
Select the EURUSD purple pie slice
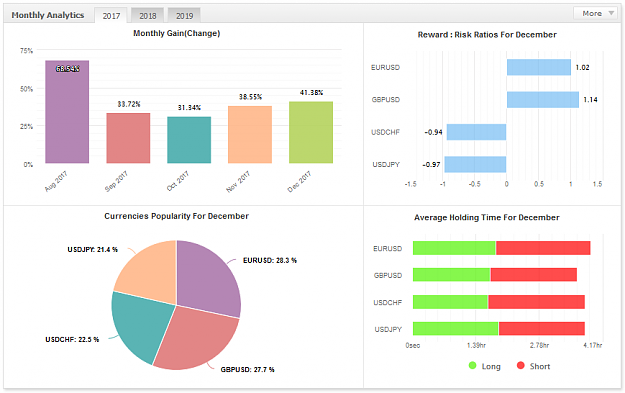(207, 279)
